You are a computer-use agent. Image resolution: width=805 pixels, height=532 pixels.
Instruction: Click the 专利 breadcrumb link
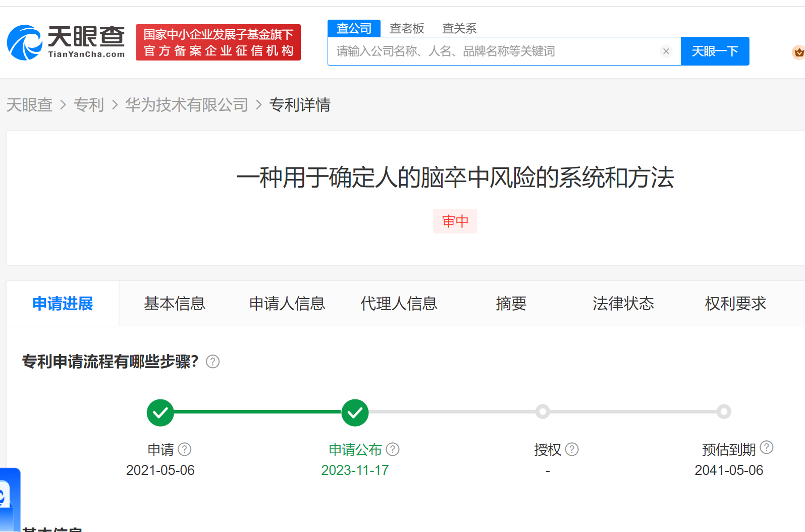(x=89, y=105)
